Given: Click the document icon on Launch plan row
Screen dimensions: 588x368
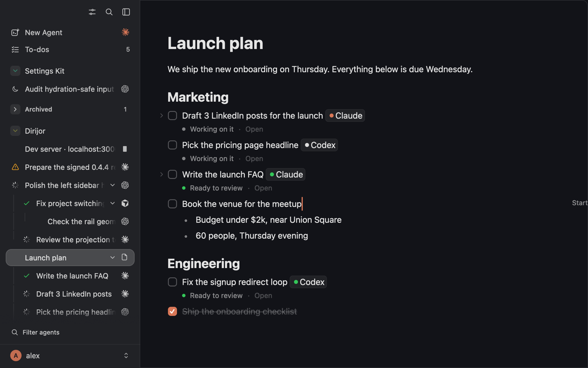Looking at the screenshot, I should [125, 257].
